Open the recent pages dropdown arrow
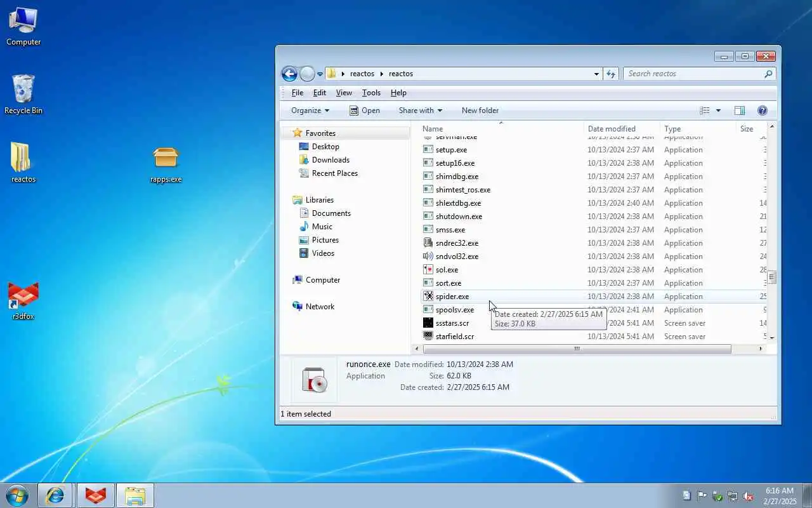The image size is (812, 508). point(320,74)
